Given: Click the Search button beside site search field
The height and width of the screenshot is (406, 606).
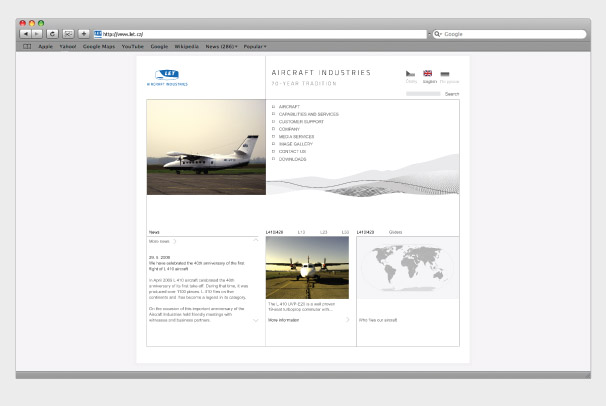Looking at the screenshot, I should coord(452,93).
